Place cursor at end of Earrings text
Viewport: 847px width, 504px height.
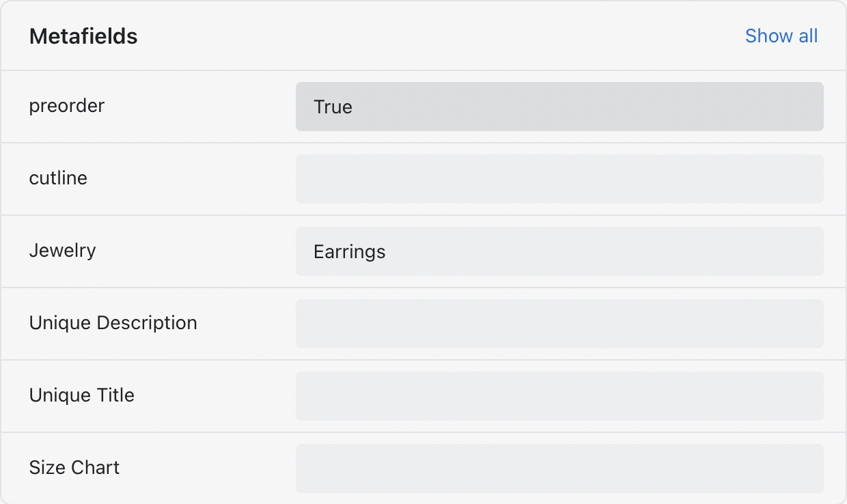point(387,251)
